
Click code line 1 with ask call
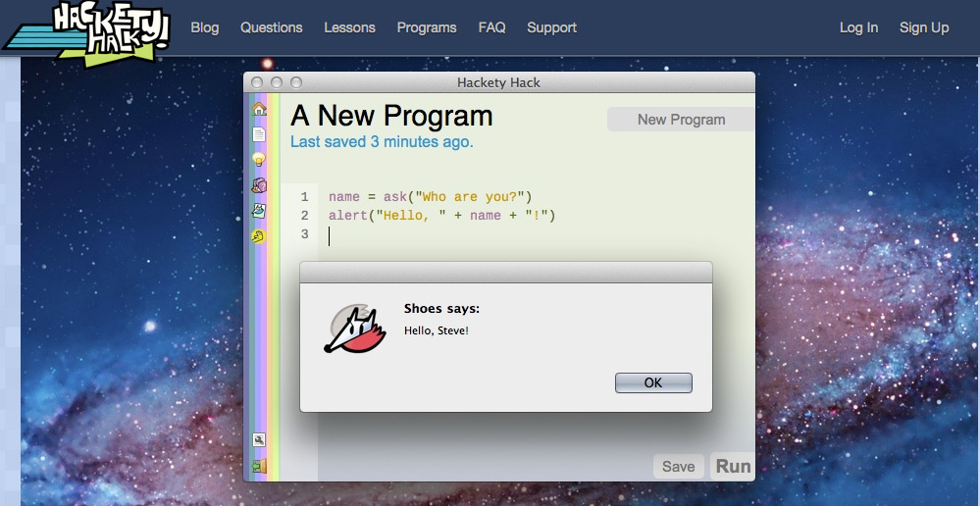(430, 197)
